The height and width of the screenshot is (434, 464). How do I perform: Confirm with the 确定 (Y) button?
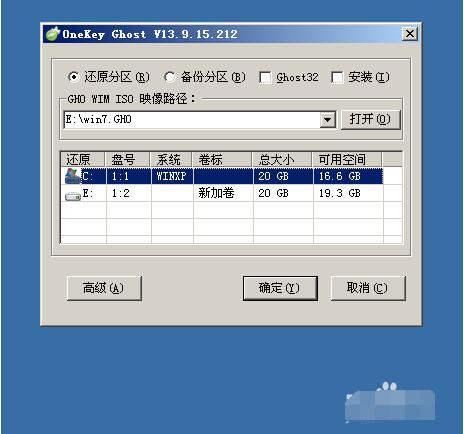280,288
